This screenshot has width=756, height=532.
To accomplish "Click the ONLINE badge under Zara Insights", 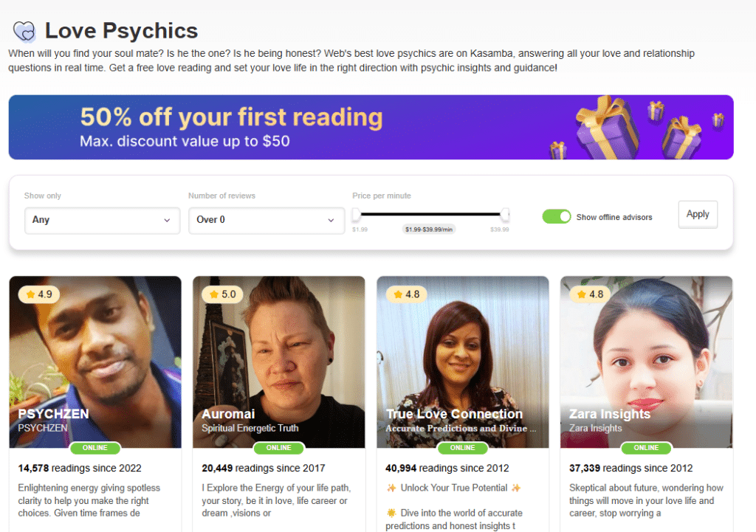I will 646,448.
